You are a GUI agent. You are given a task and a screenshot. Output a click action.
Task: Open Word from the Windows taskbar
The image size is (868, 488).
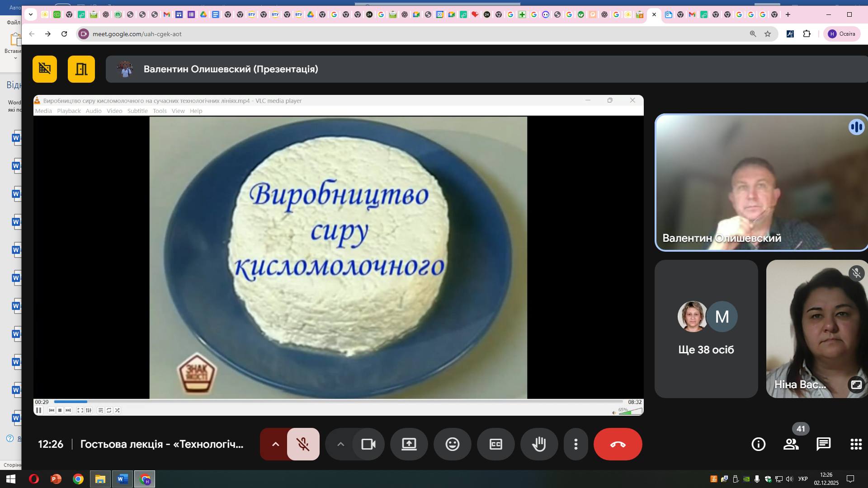122,479
